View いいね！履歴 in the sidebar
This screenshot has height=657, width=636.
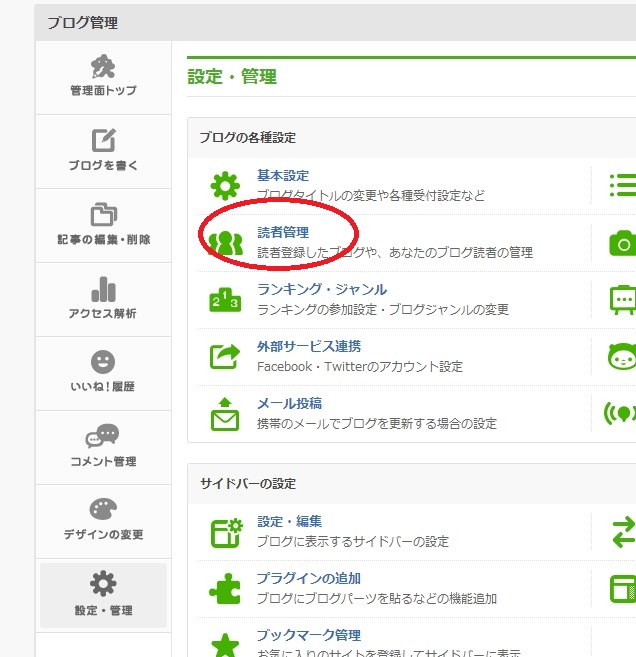pos(103,373)
